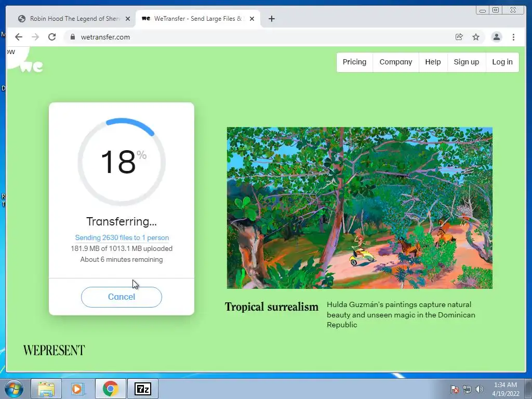
Task: Click the Chrome taskbar icon
Action: (x=110, y=389)
